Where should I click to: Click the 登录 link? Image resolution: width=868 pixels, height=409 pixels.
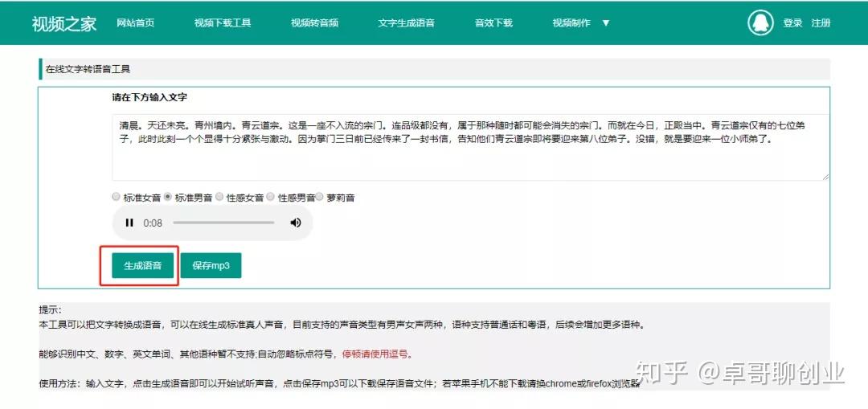pos(792,23)
